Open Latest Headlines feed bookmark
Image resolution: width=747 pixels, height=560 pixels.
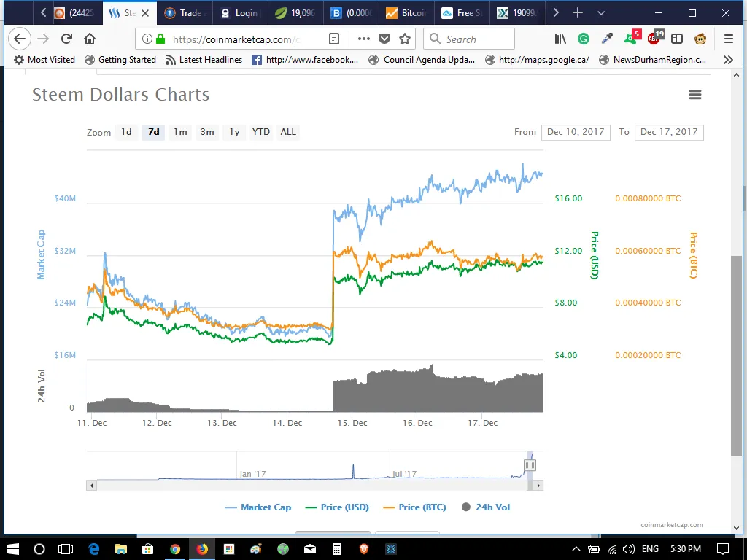[x=204, y=60]
